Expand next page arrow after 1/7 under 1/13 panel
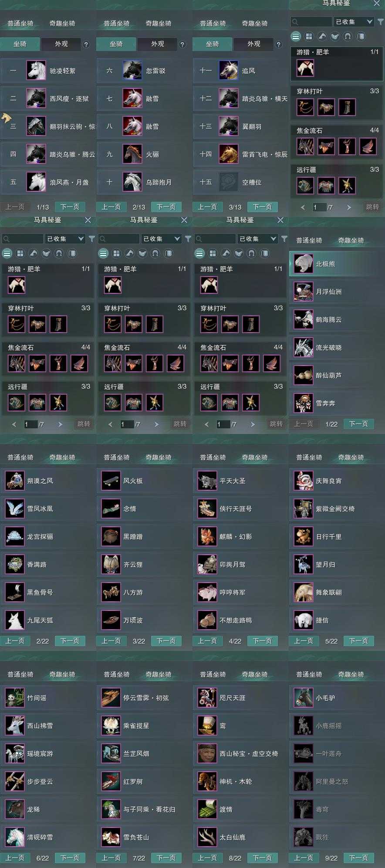This screenshot has width=385, height=868. 60,424
